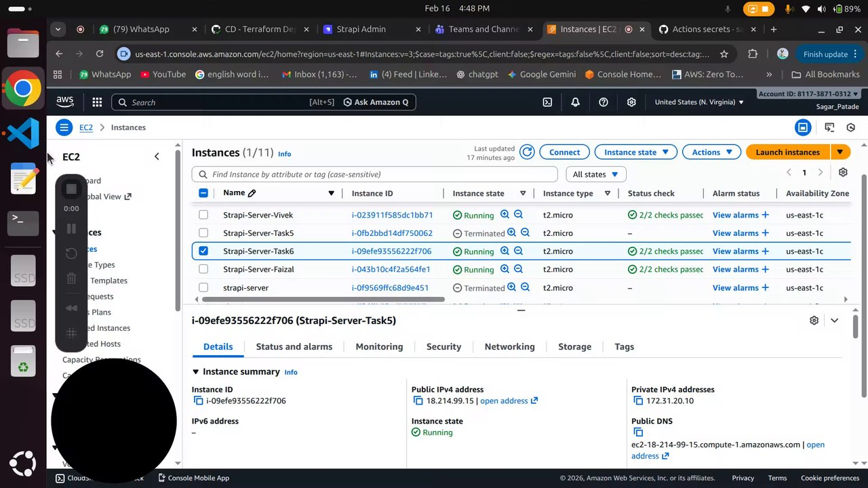
Task: Click Connect button
Action: 564,152
